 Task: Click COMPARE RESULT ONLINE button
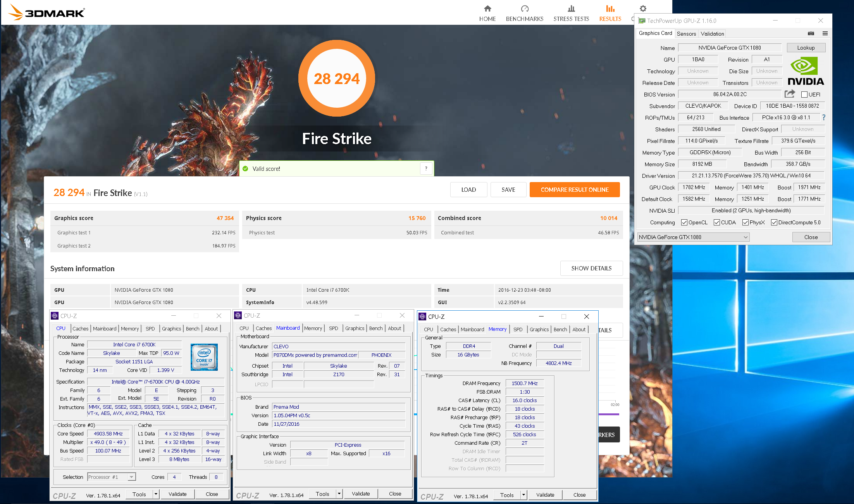tap(575, 189)
